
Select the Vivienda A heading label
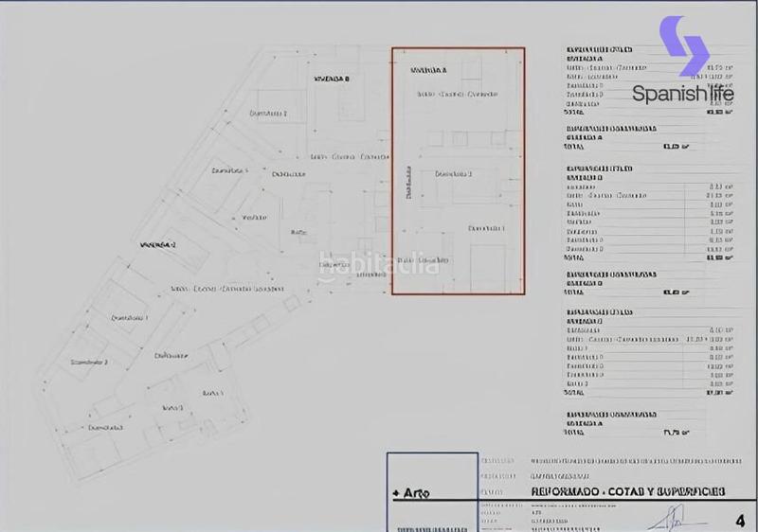pyautogui.click(x=429, y=70)
